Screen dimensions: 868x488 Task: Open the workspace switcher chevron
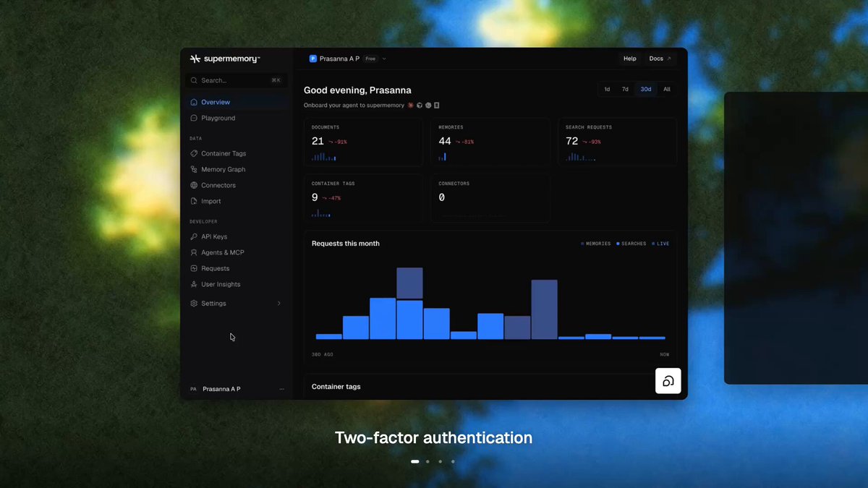384,59
